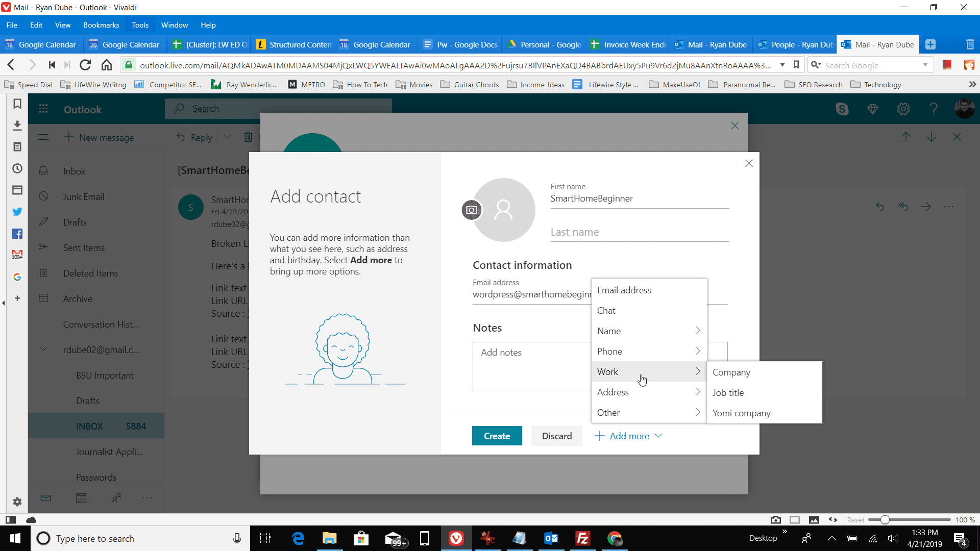Select the New message compose icon
980x551 pixels.
click(68, 137)
